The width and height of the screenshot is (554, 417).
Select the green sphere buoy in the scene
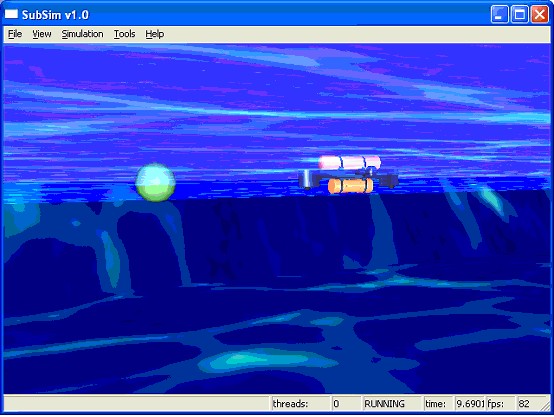(155, 182)
